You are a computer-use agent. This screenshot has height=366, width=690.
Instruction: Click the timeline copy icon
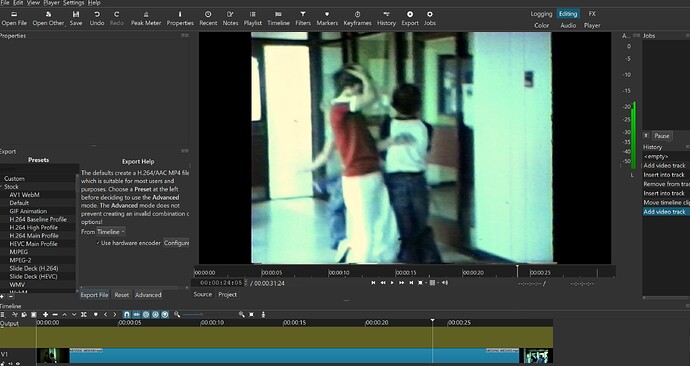24,315
